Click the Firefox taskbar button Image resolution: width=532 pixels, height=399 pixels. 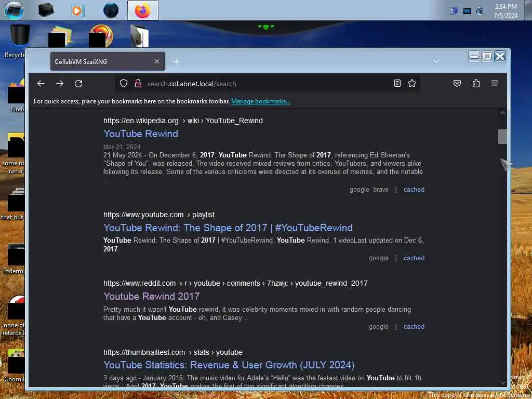click(x=142, y=10)
